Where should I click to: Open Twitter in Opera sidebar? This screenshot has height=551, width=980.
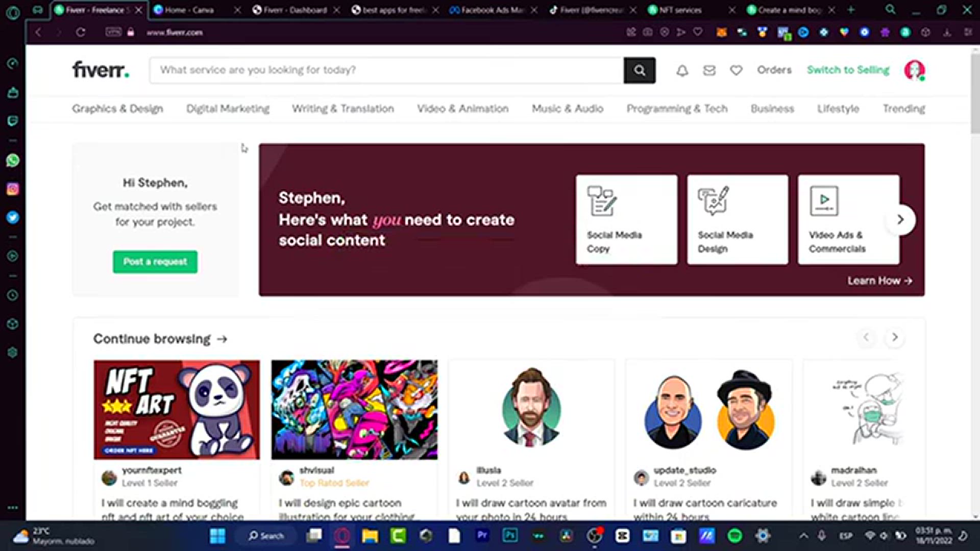point(13,218)
